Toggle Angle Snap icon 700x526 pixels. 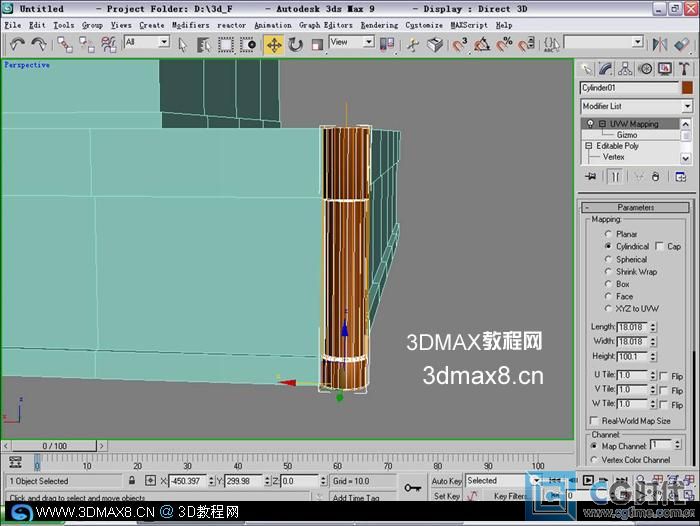pos(482,44)
